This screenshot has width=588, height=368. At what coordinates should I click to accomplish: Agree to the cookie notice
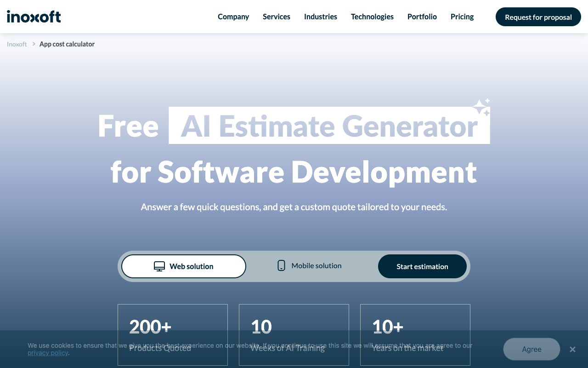click(x=531, y=349)
